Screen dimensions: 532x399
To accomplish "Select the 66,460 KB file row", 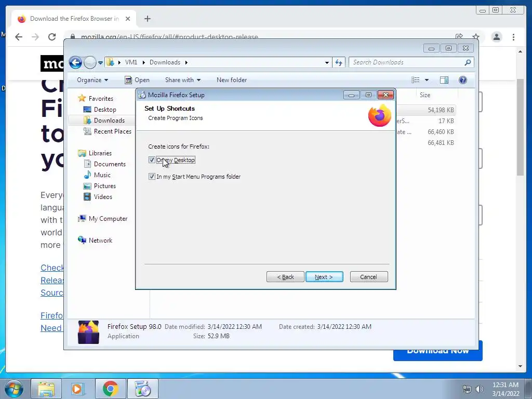I will click(425, 131).
